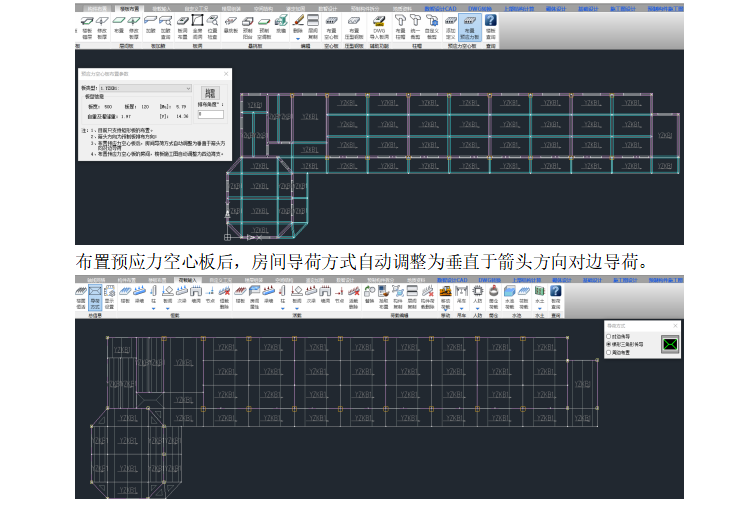Select the 对边传导 radio button in 导荷方式 dialog

[608, 336]
